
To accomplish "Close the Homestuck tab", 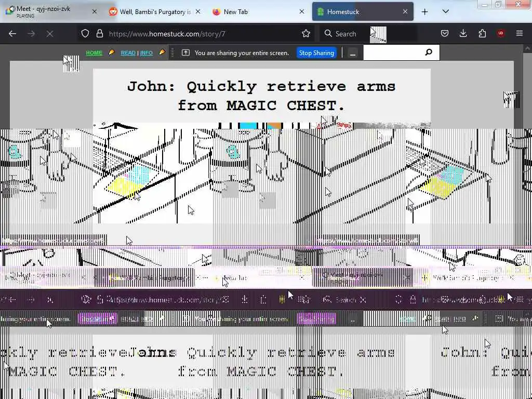I will (405, 11).
